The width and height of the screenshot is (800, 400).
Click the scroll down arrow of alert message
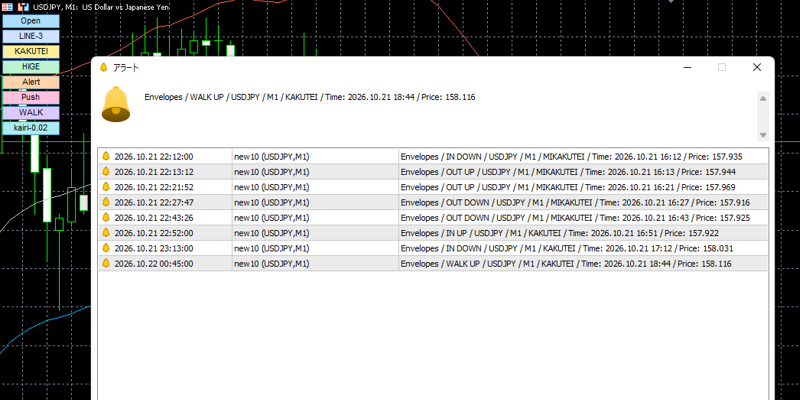(x=763, y=135)
